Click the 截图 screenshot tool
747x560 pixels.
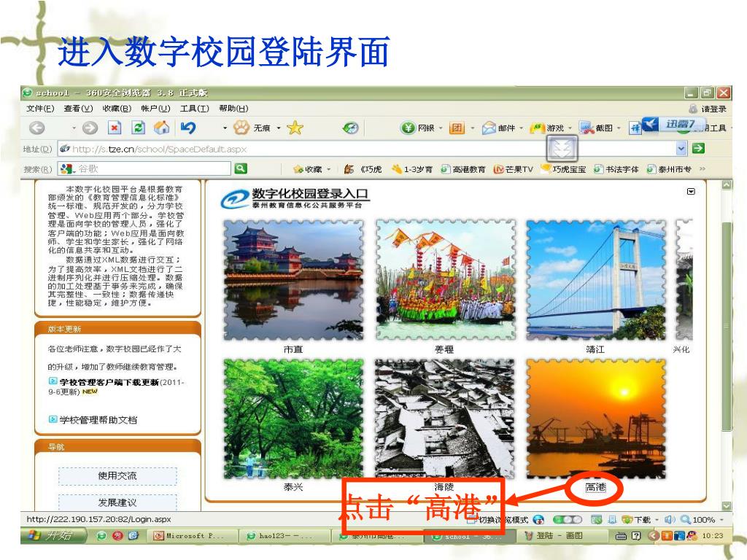coord(595,128)
